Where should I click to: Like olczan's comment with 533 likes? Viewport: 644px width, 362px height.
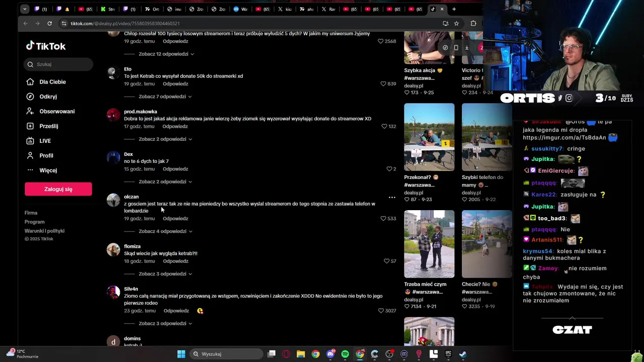pos(383,219)
